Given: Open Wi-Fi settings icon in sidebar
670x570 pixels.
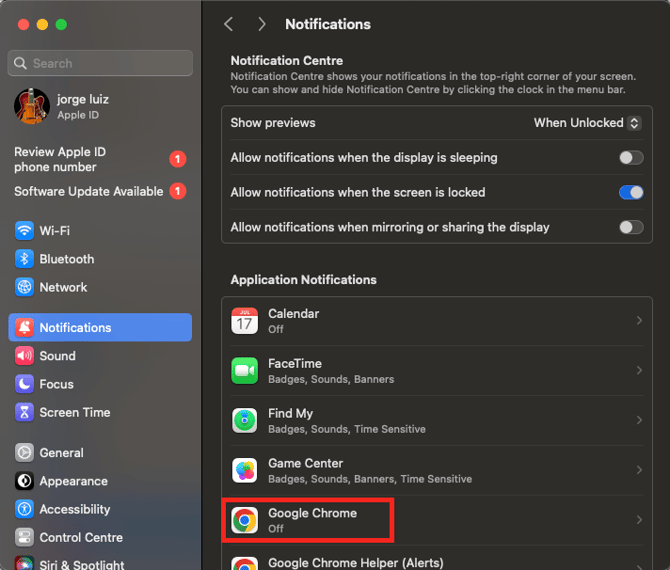Looking at the screenshot, I should [24, 231].
